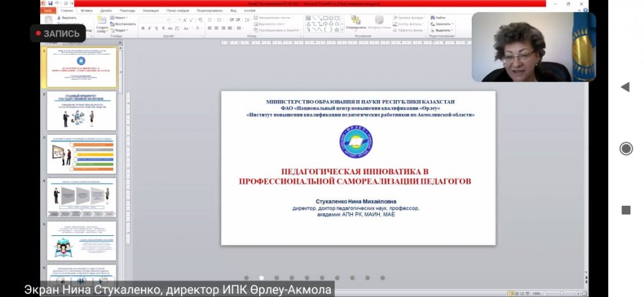Open the Переходы ribbon tab

[x=127, y=10]
